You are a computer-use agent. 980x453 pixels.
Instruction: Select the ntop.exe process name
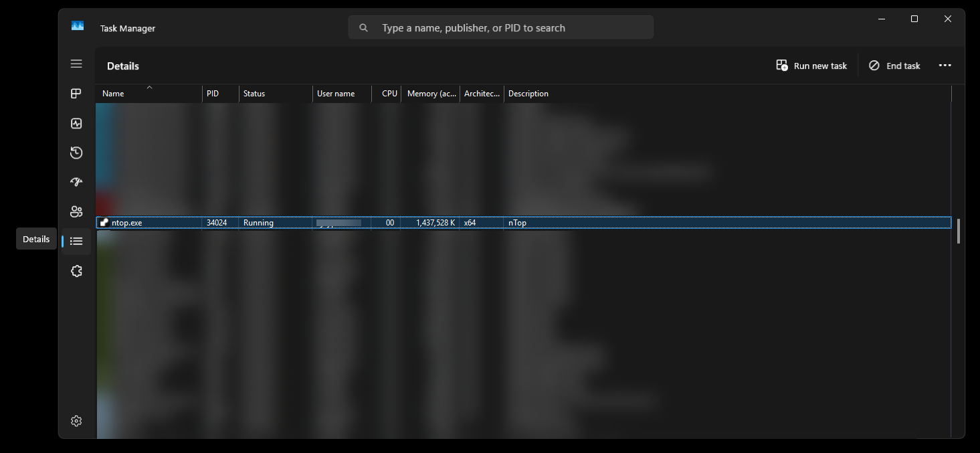[127, 223]
